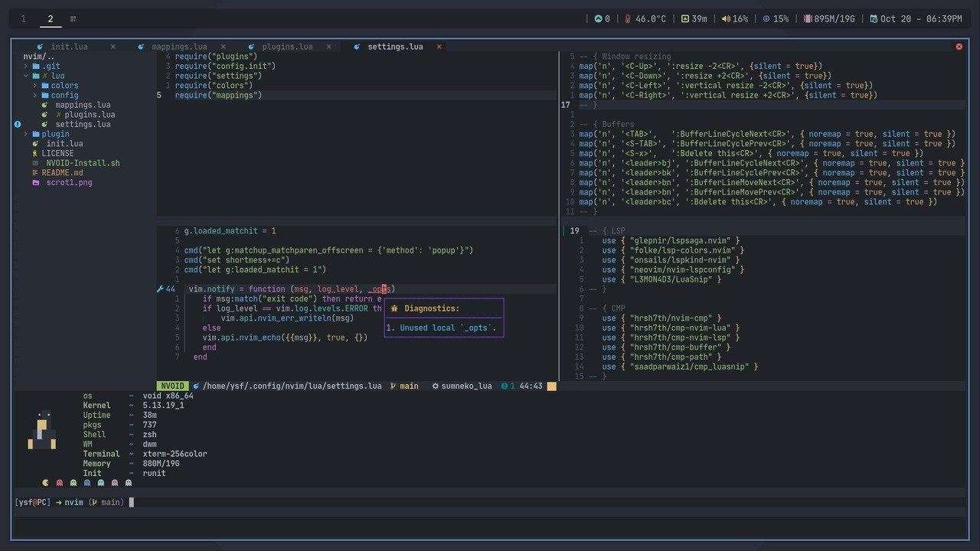Image resolution: width=980 pixels, height=551 pixels.
Task: Click the volume speaker icon at 16%
Action: coord(725,18)
